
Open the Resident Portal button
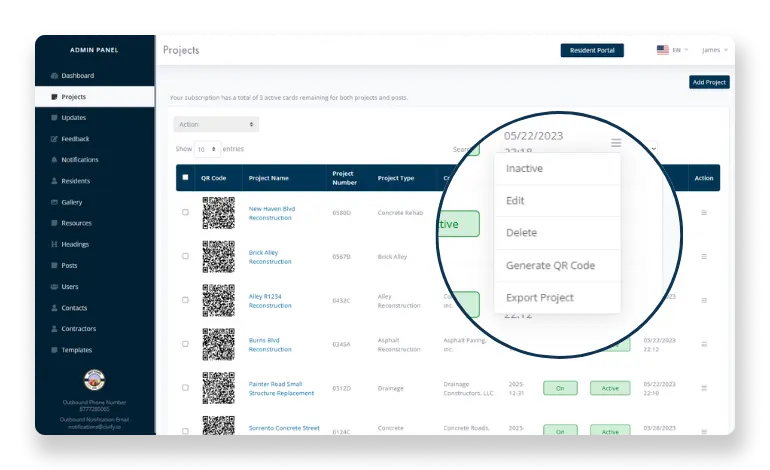pyautogui.click(x=592, y=50)
